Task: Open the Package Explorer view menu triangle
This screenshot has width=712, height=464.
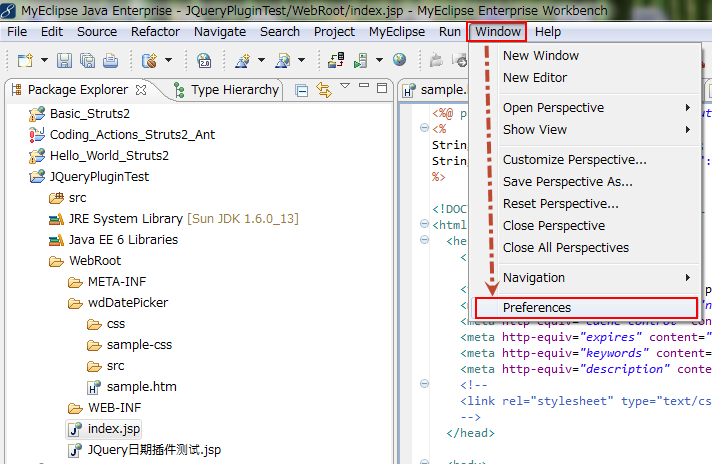Action: click(x=345, y=85)
